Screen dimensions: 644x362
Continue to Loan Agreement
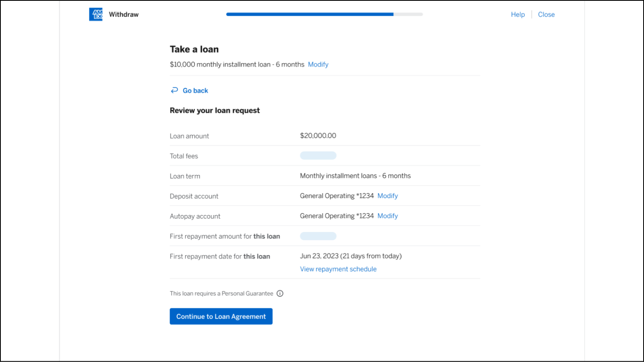click(x=221, y=316)
